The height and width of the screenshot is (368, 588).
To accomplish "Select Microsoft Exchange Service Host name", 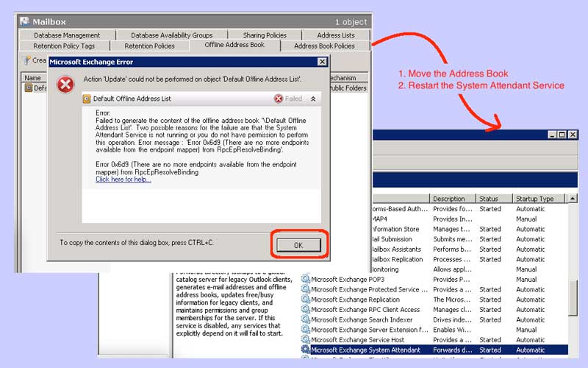I will tap(357, 340).
